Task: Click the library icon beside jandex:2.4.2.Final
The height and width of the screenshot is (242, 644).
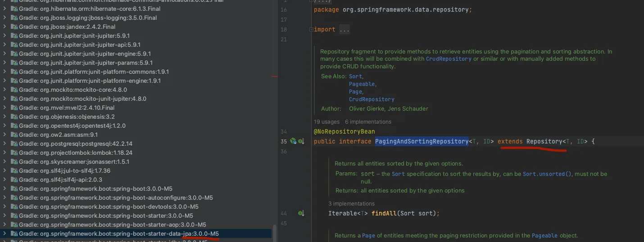Action: [x=14, y=27]
